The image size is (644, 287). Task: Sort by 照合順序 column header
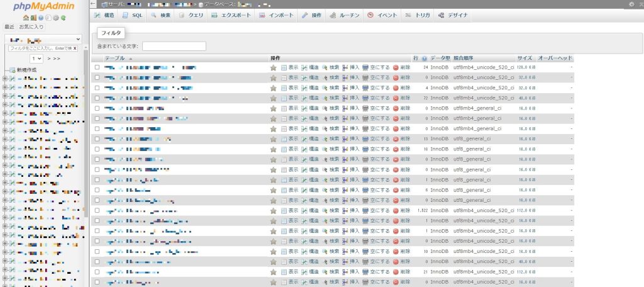[x=464, y=59]
